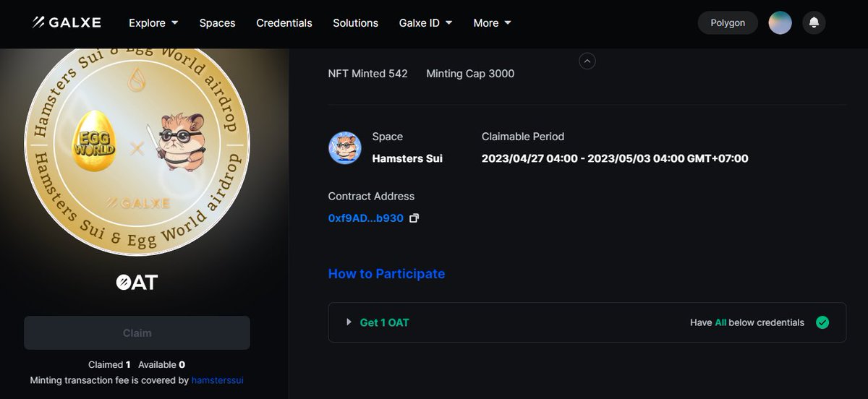Collapse the section with up chevron
The width and height of the screenshot is (868, 399).
click(587, 61)
